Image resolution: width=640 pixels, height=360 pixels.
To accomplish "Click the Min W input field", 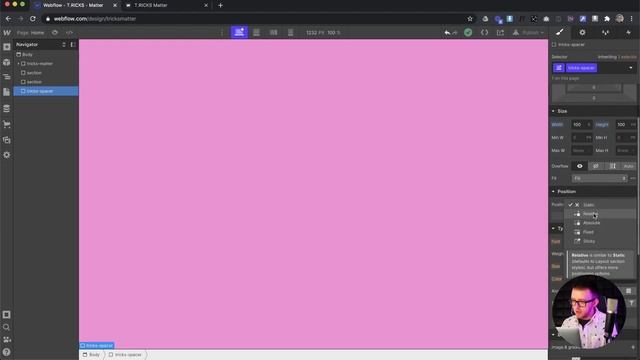I will pyautogui.click(x=581, y=138).
